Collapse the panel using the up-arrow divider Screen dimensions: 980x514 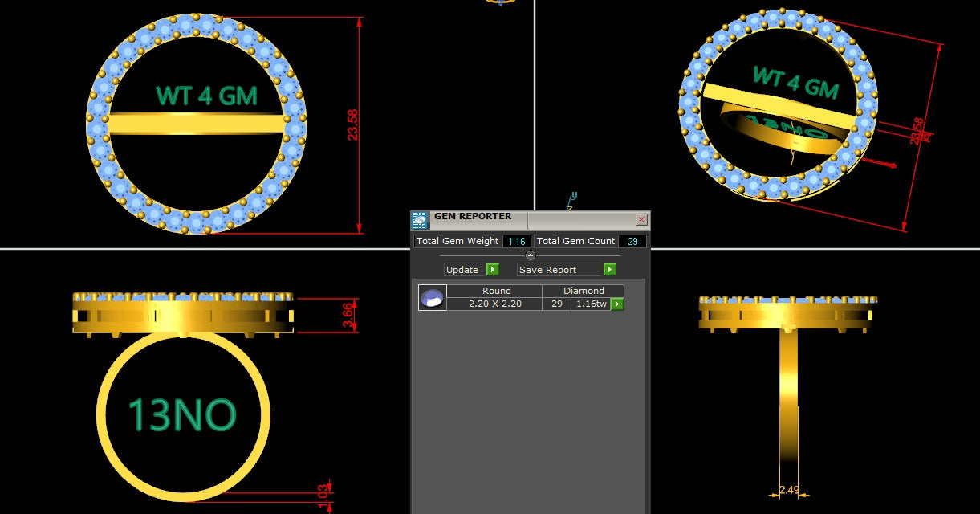point(530,255)
